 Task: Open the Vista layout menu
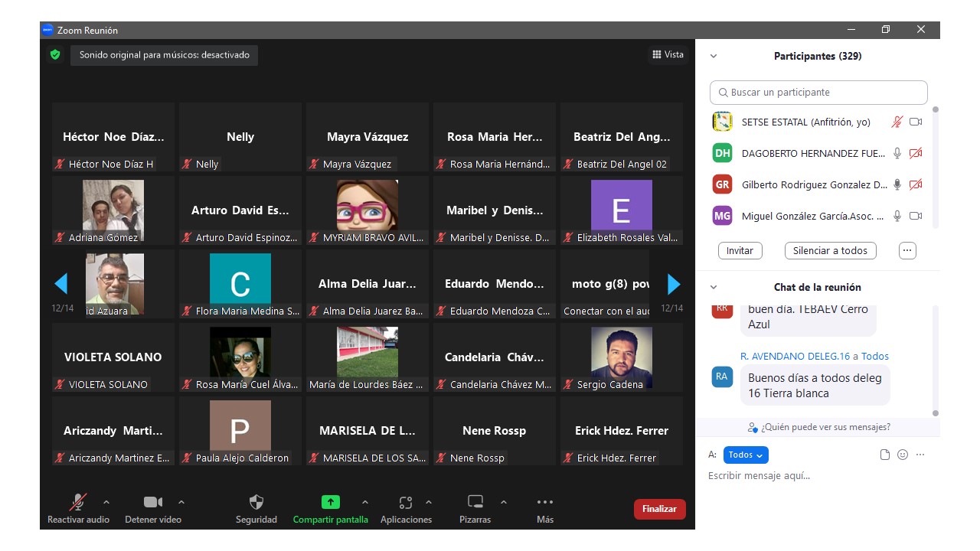pyautogui.click(x=668, y=54)
